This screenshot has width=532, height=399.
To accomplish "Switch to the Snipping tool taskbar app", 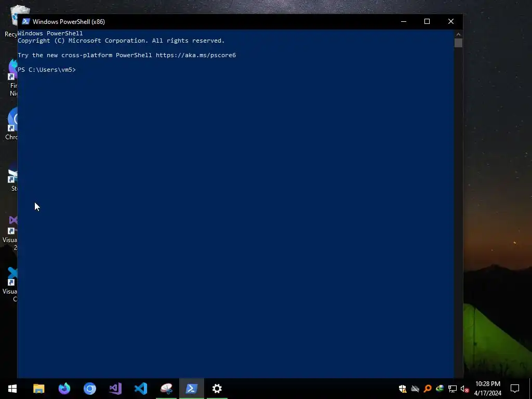I will point(166,389).
